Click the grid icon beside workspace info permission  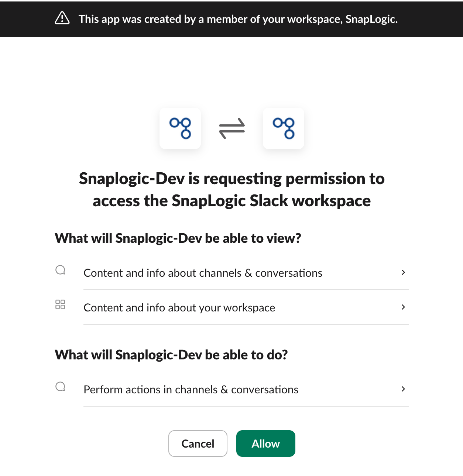(60, 304)
